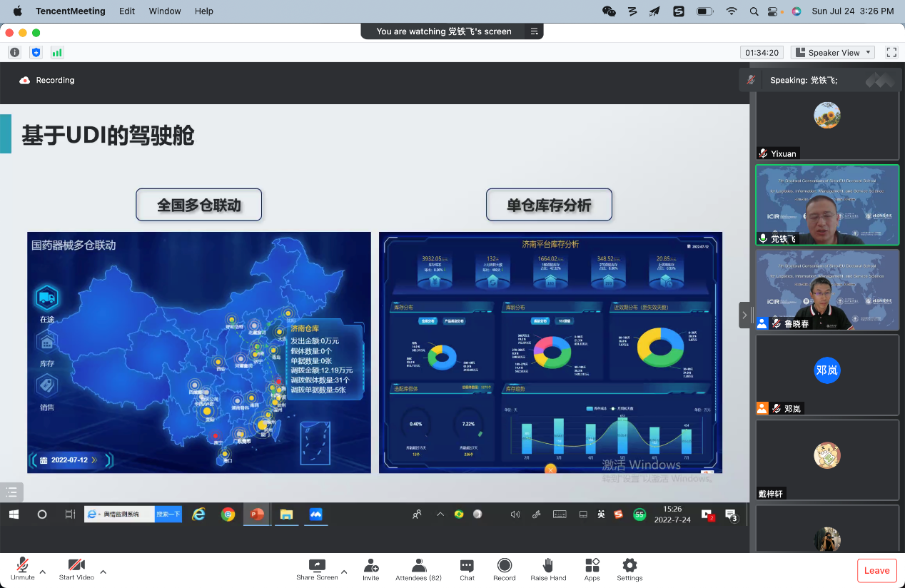This screenshot has height=588, width=905.
Task: Leave the meeting
Action: click(x=876, y=570)
